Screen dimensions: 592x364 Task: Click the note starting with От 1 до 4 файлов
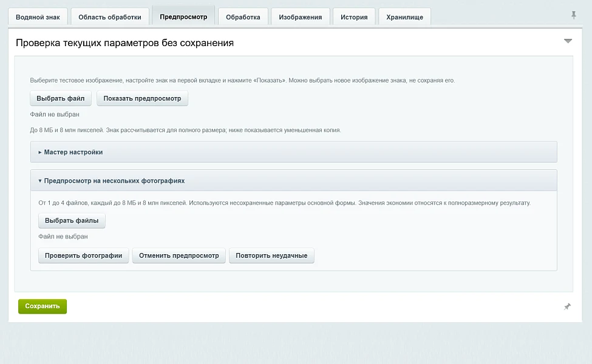pyautogui.click(x=284, y=203)
